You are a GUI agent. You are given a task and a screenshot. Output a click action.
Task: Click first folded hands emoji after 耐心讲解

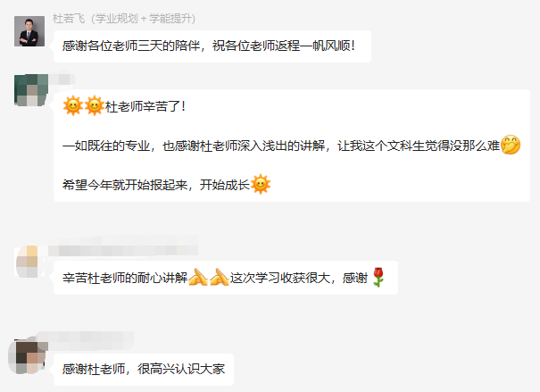pos(198,278)
